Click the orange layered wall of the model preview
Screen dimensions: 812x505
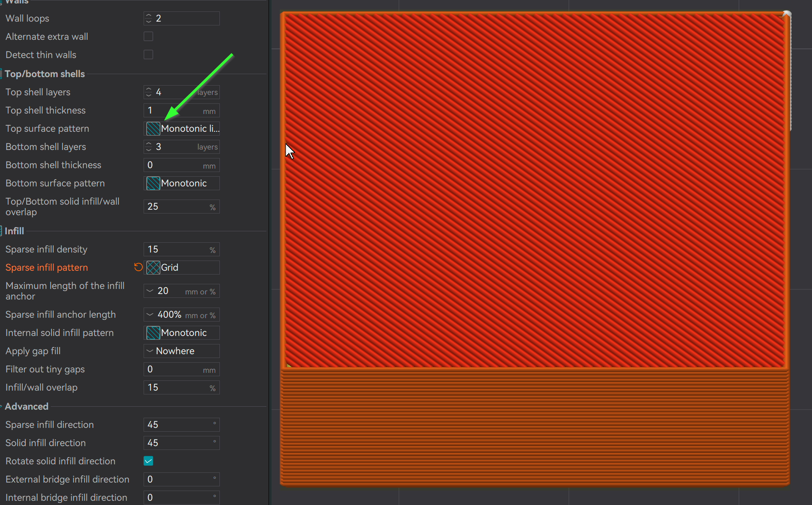[x=535, y=427]
